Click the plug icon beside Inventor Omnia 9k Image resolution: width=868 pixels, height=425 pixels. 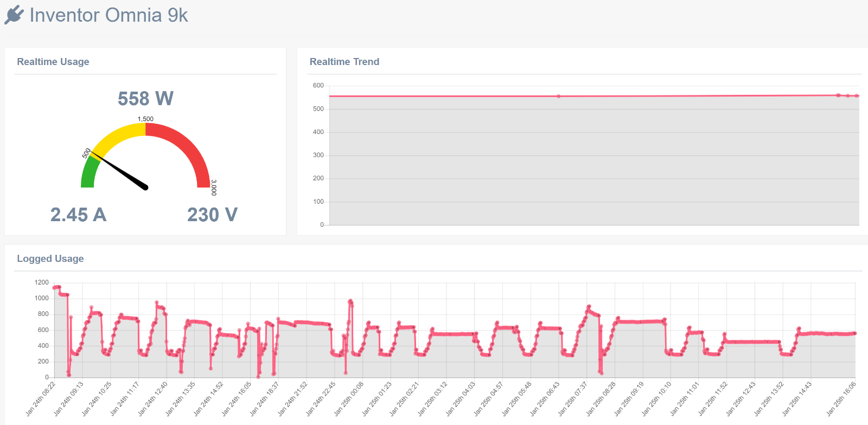(x=15, y=15)
